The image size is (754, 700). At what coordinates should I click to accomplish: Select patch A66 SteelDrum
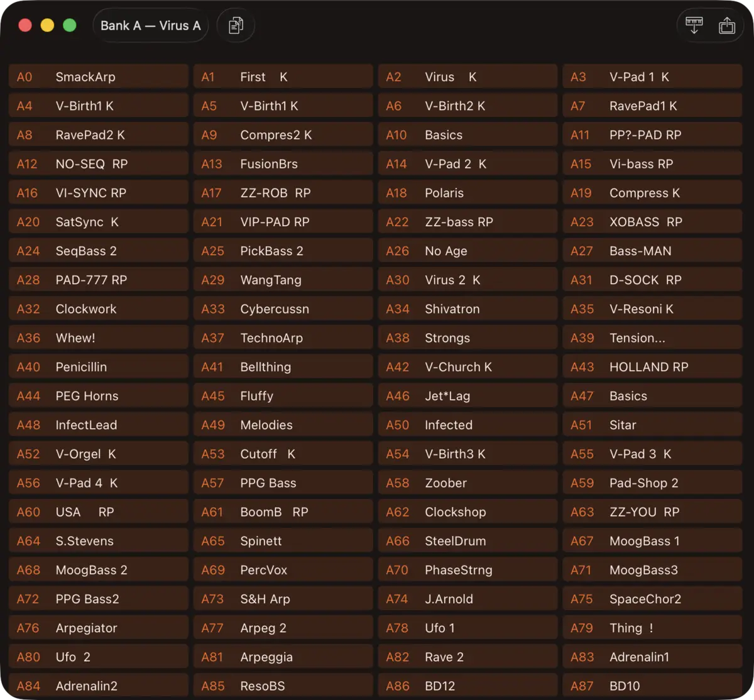(468, 541)
